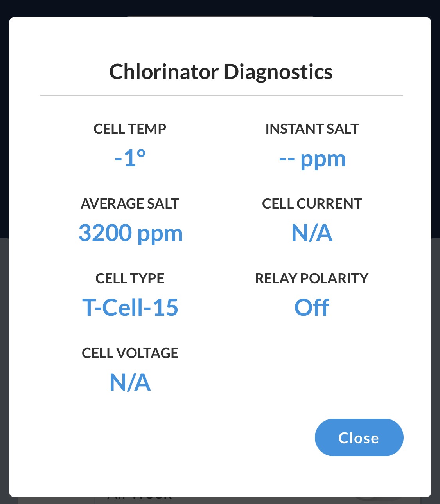Tap the N/A value under Cell Current
Viewport: 440px width, 504px height.
pos(312,233)
